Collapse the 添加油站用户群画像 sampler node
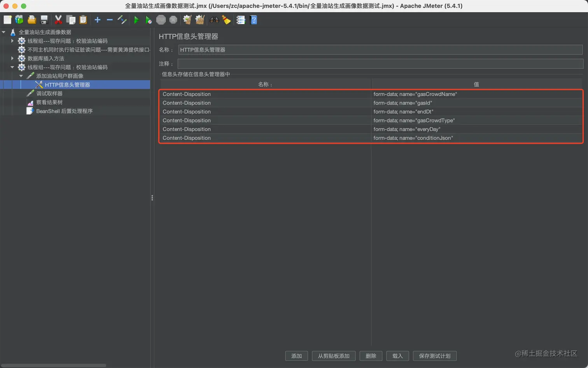 pyautogui.click(x=21, y=76)
